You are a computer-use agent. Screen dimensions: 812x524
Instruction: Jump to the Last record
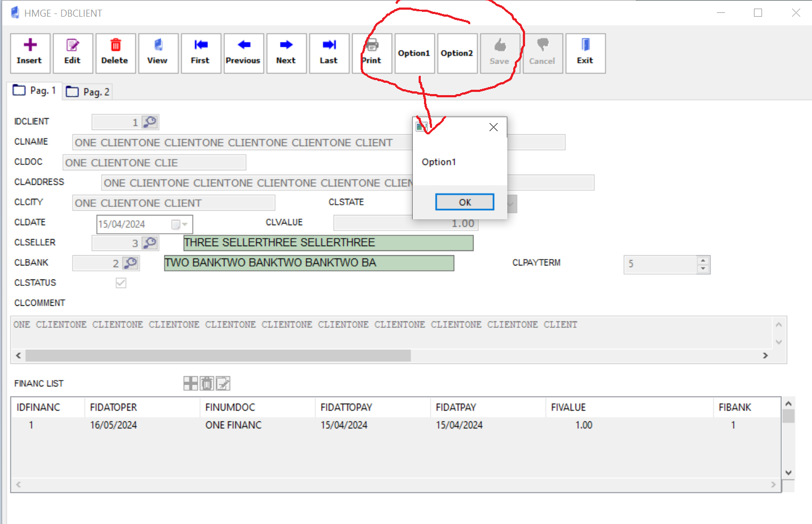pyautogui.click(x=329, y=53)
